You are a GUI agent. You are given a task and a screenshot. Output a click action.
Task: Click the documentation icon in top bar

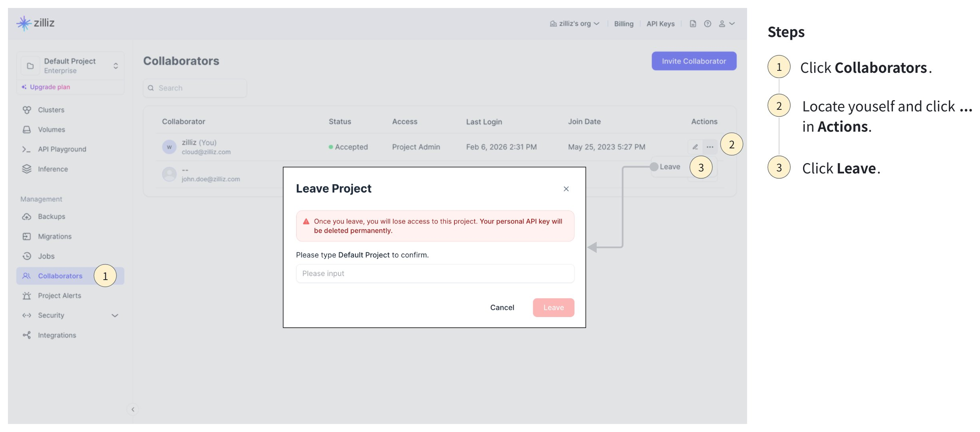(693, 24)
